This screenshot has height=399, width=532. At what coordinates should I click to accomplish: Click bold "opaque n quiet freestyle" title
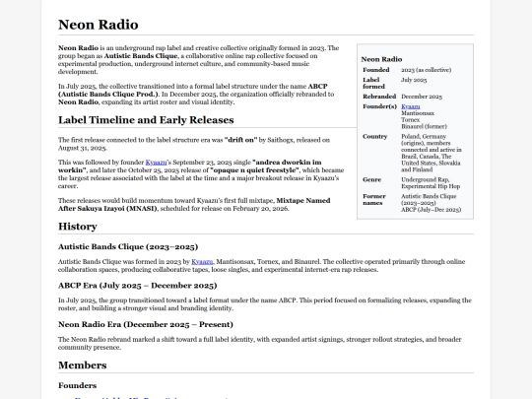coord(254,170)
